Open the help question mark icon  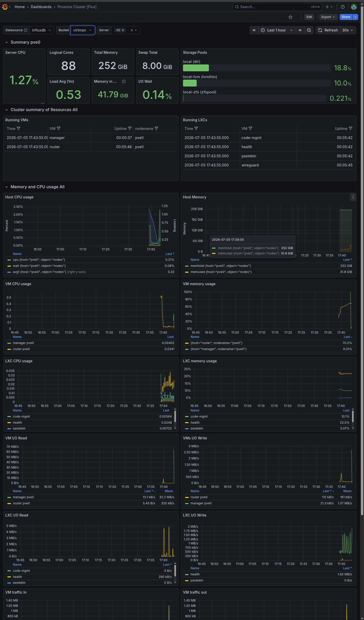tap(343, 7)
